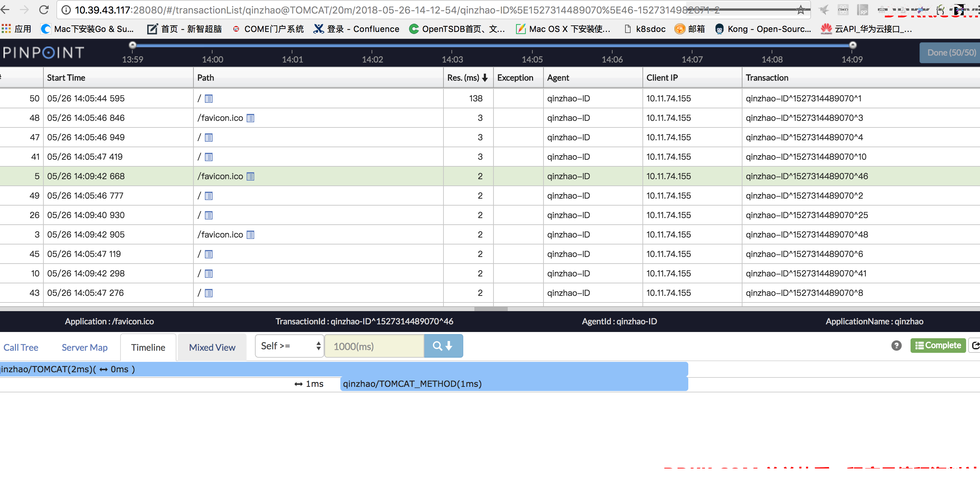Open COME门户系统 bookmark
Image resolution: width=980 pixels, height=482 pixels.
pos(268,29)
